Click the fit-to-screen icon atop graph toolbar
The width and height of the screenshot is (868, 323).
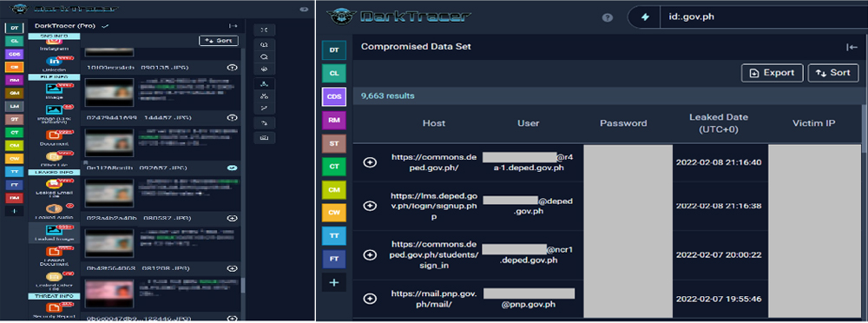click(264, 30)
